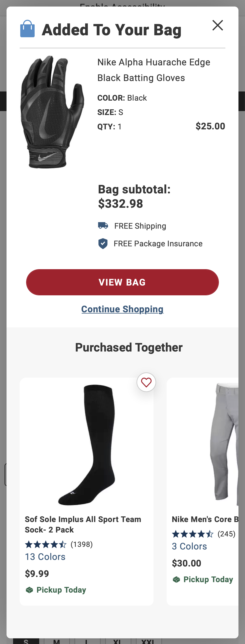Expand the 13 Colors options for the socks
245x644 pixels.
(45, 556)
